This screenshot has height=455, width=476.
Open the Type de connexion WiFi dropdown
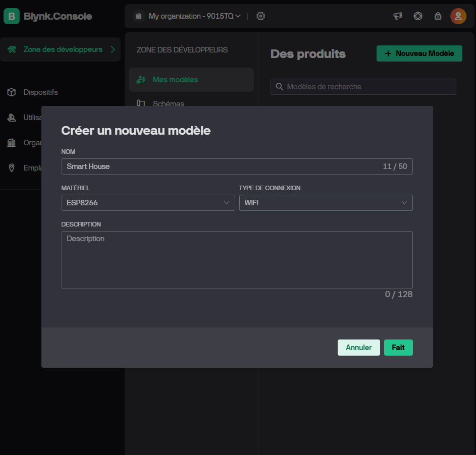pyautogui.click(x=326, y=203)
